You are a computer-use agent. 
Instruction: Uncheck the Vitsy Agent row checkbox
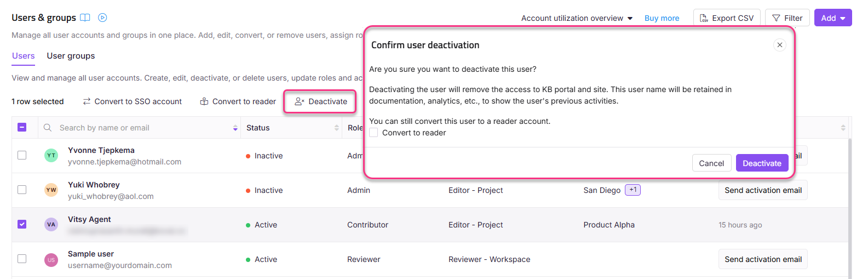[22, 224]
